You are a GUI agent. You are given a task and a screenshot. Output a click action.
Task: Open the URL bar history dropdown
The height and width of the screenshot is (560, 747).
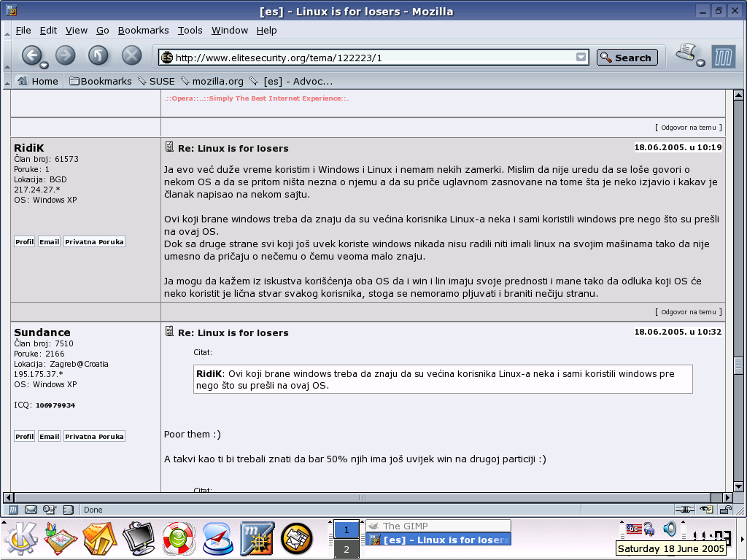point(581,57)
